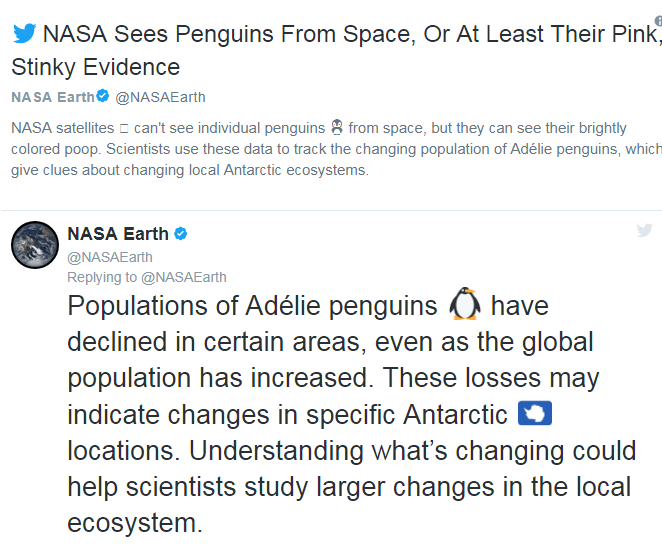This screenshot has width=662, height=550.
Task: Click the Antarctica flag emoji in the tweet
Action: (x=537, y=413)
